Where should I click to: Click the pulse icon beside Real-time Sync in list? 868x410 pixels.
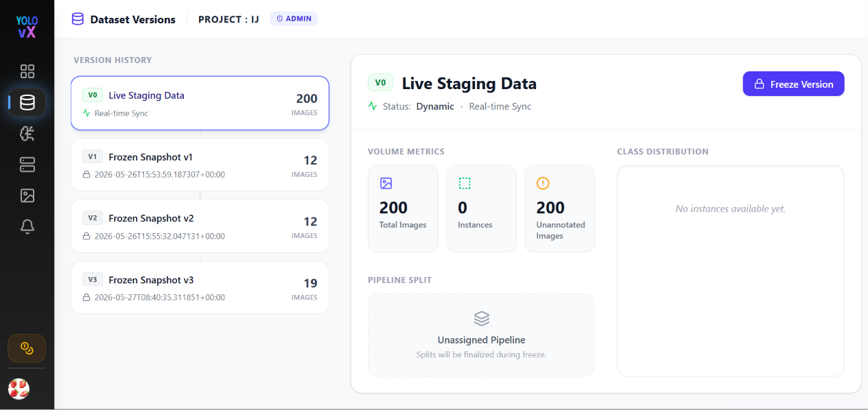[x=86, y=113]
